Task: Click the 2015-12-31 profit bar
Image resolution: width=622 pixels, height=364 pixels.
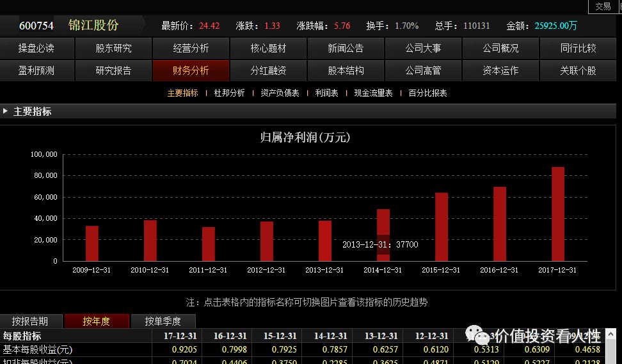Action: tap(442, 227)
